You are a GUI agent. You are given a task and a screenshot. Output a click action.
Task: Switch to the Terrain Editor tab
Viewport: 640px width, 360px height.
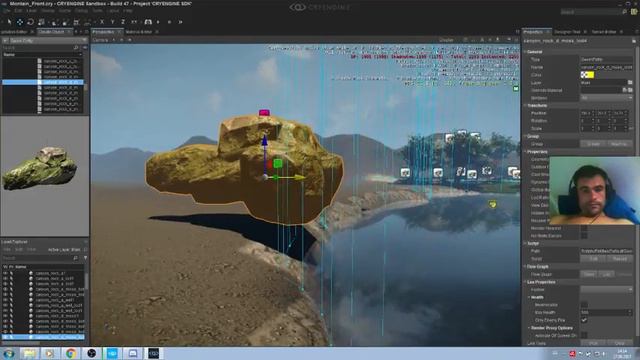(604, 31)
